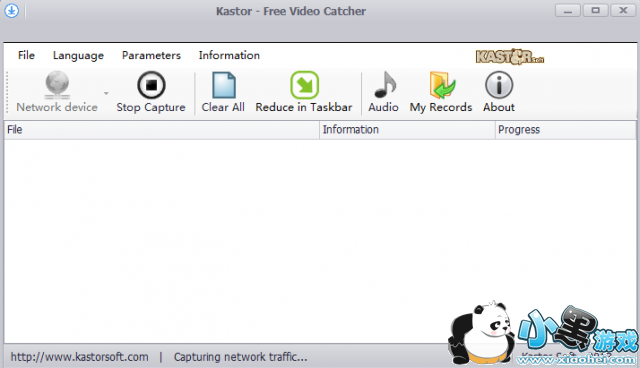Open the File menu
This screenshot has width=640, height=368.
26,55
